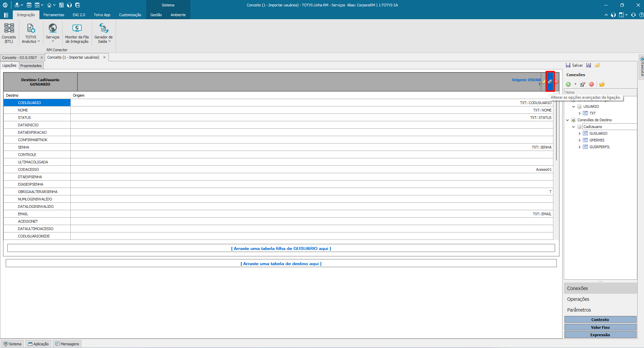Image resolution: width=644 pixels, height=348 pixels.
Task: Open advanced link options chain icon
Action: pyautogui.click(x=550, y=82)
